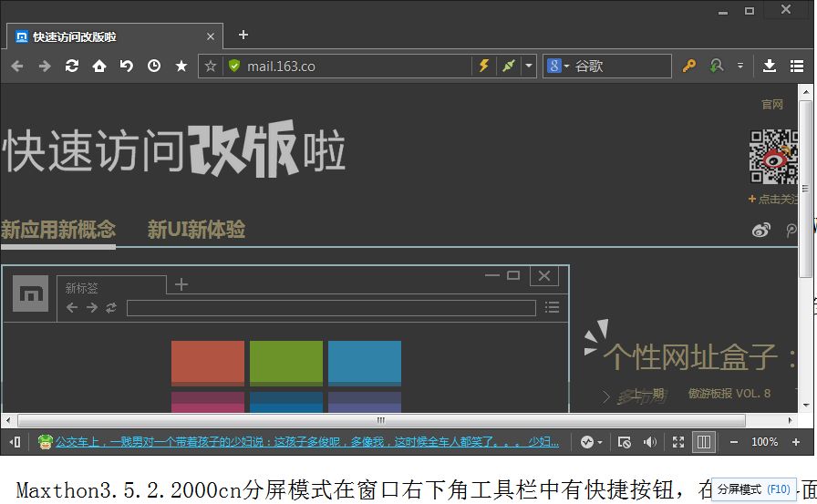
Task: Open the CPU monitor pulse dropdown
Action: [x=592, y=442]
